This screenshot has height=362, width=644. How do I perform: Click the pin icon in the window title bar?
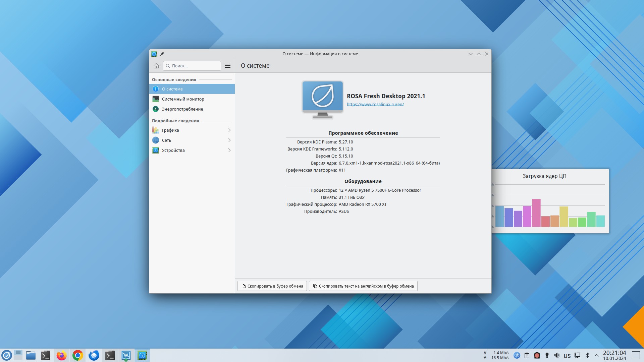[x=162, y=54]
